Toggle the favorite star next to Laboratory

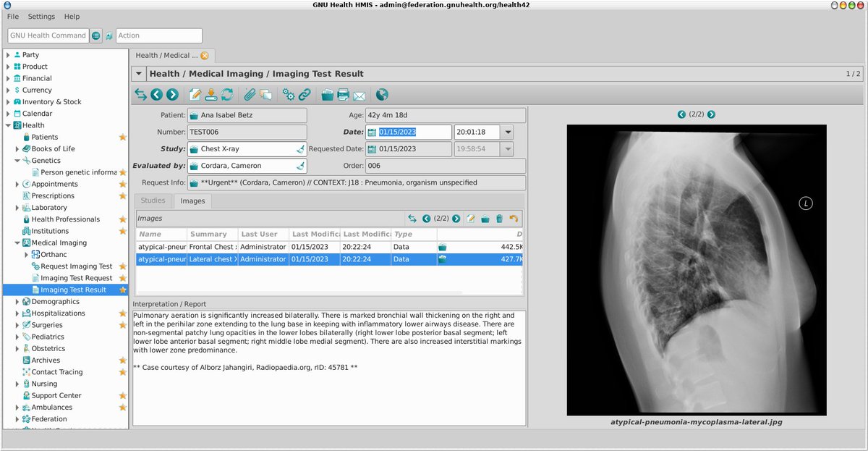pyautogui.click(x=121, y=207)
